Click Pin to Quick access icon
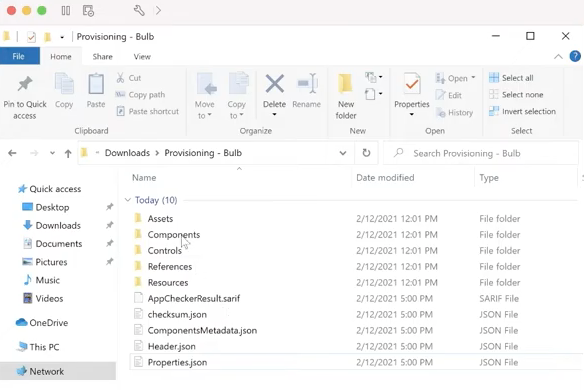 coord(25,84)
